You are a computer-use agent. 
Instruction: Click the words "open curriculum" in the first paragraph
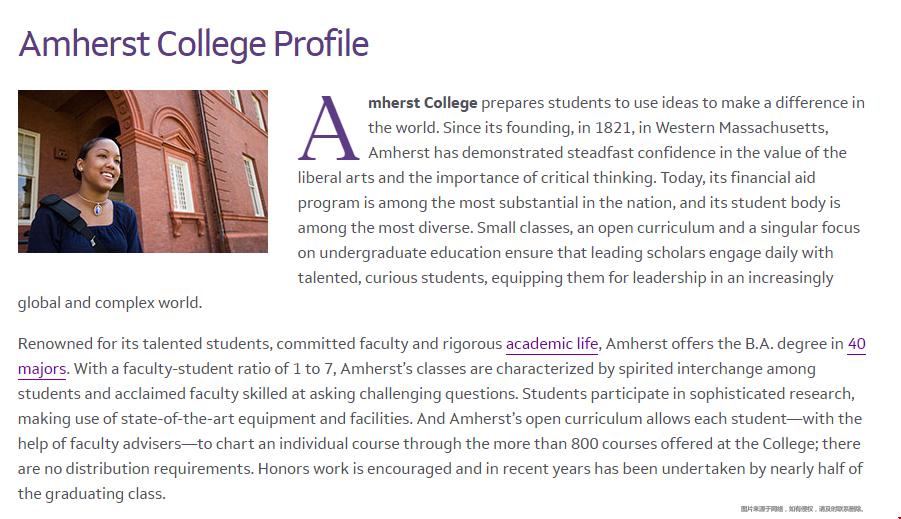(661, 228)
